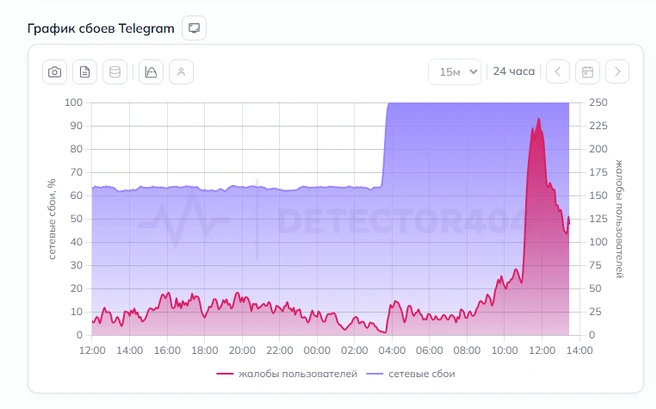Screen dimensions: 656x409
Task: Open the document export icon
Action: [x=85, y=72]
